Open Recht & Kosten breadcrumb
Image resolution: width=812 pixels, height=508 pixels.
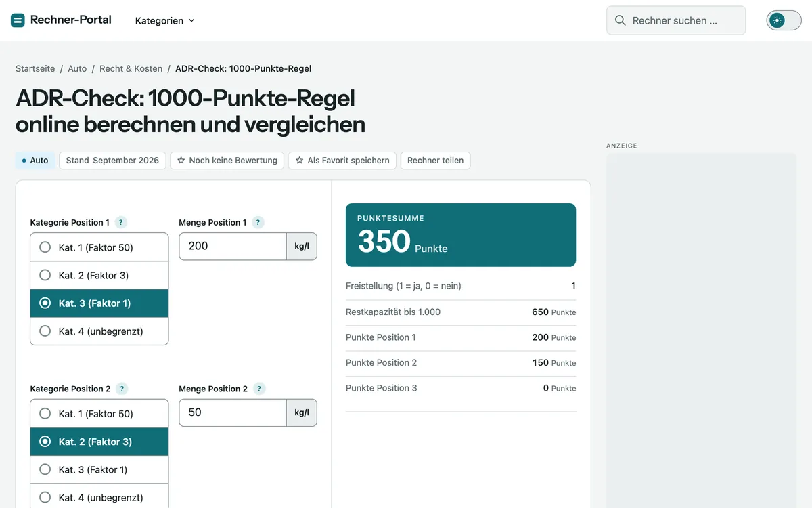coord(131,68)
